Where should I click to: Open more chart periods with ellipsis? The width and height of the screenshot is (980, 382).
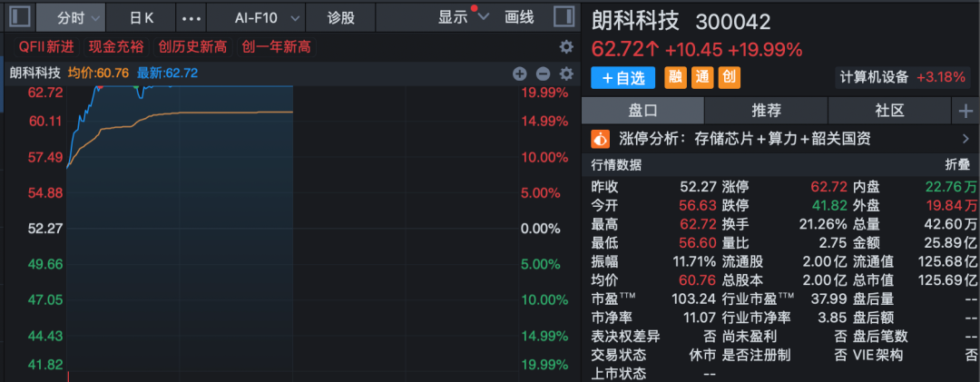click(191, 17)
